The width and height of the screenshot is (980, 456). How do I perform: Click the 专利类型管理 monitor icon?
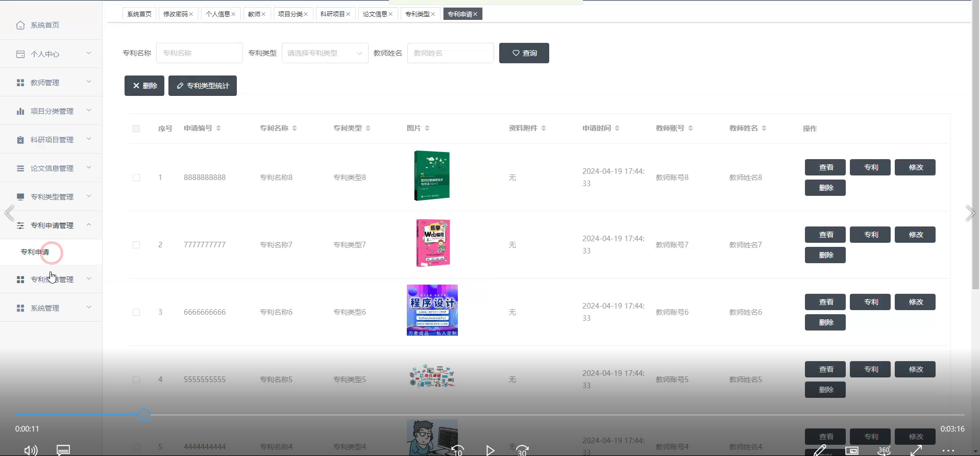[x=20, y=197]
